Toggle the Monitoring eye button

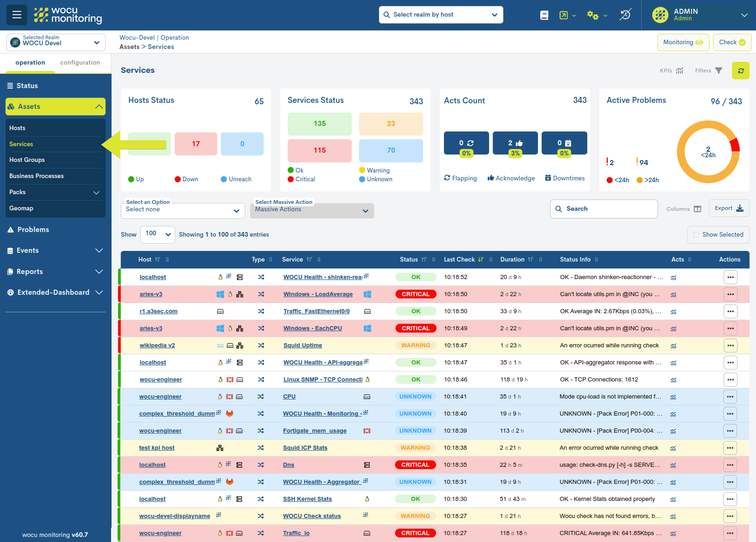tap(683, 42)
